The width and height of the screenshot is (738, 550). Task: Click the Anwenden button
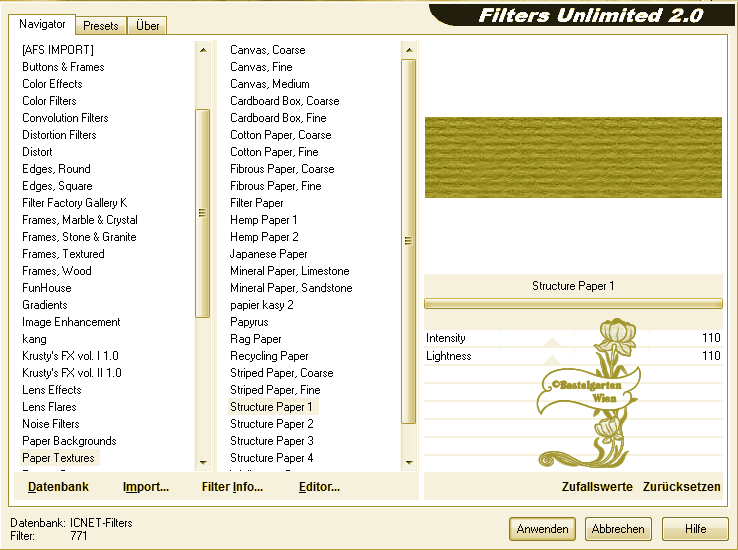click(x=542, y=529)
